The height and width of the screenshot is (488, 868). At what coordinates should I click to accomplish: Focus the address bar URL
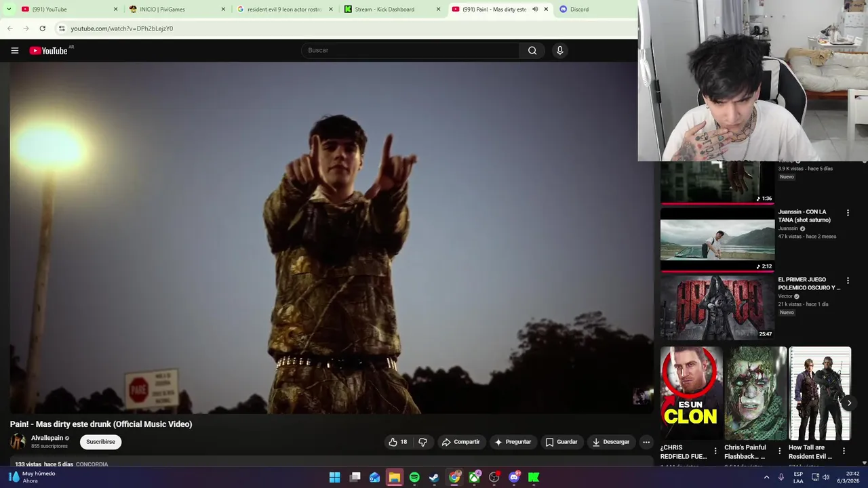click(122, 28)
